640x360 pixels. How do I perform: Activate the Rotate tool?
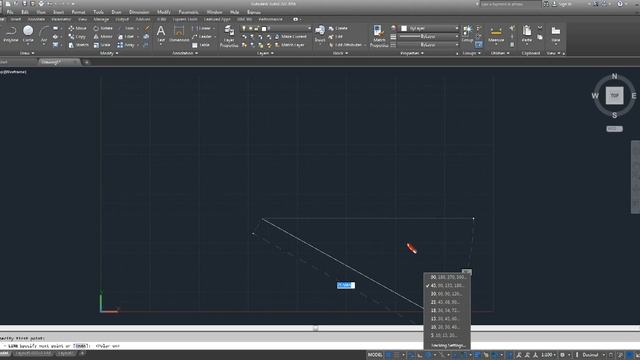(x=103, y=28)
